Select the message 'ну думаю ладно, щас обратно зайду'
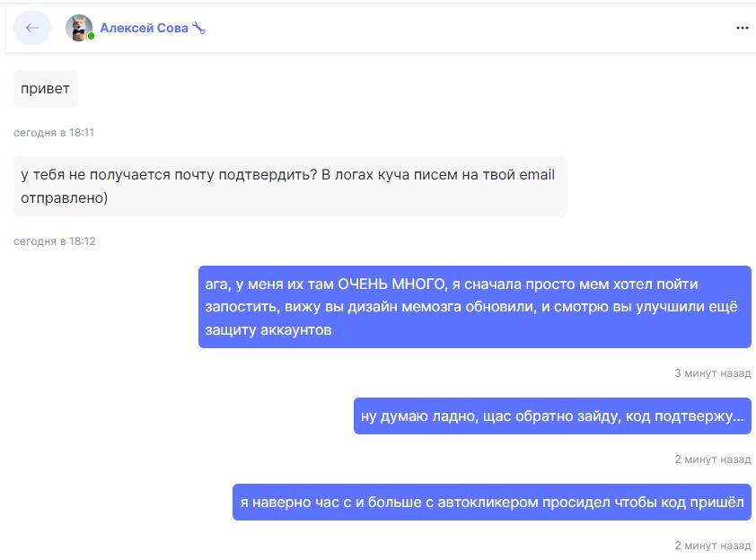The height and width of the screenshot is (560, 756). pos(552,416)
